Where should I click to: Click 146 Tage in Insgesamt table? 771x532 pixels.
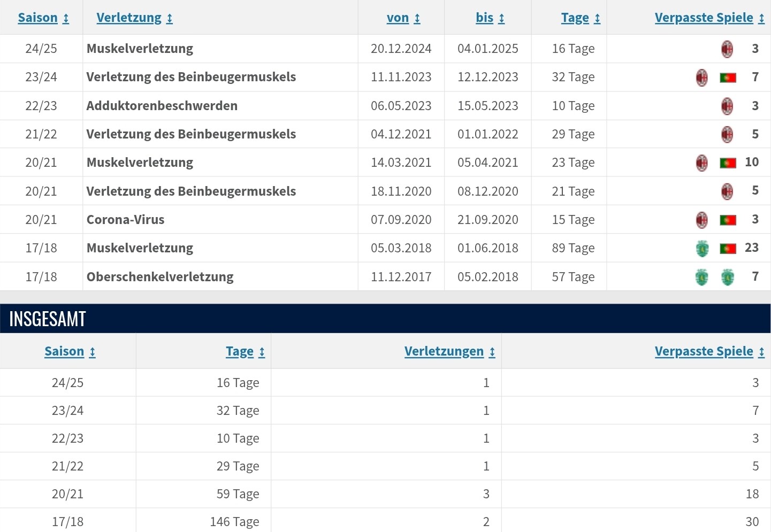click(234, 522)
